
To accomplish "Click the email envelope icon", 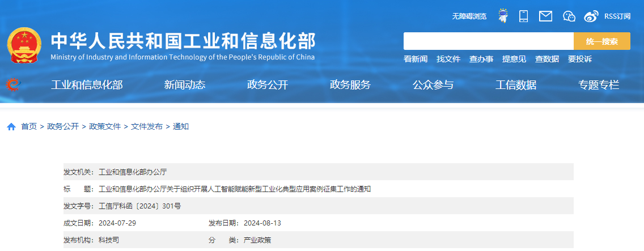I will [545, 16].
